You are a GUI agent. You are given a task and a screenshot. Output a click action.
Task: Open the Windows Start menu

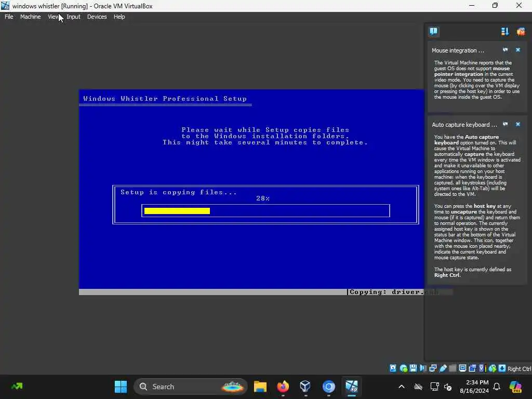121,387
